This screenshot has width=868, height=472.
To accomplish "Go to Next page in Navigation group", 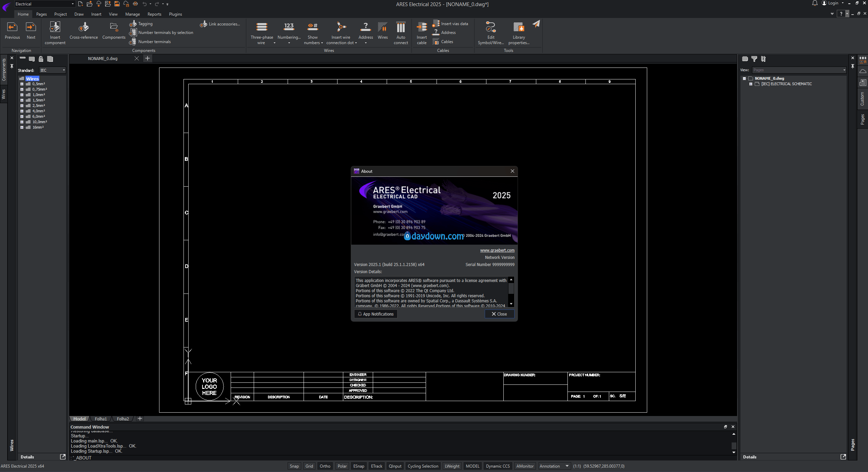I will coord(31,31).
